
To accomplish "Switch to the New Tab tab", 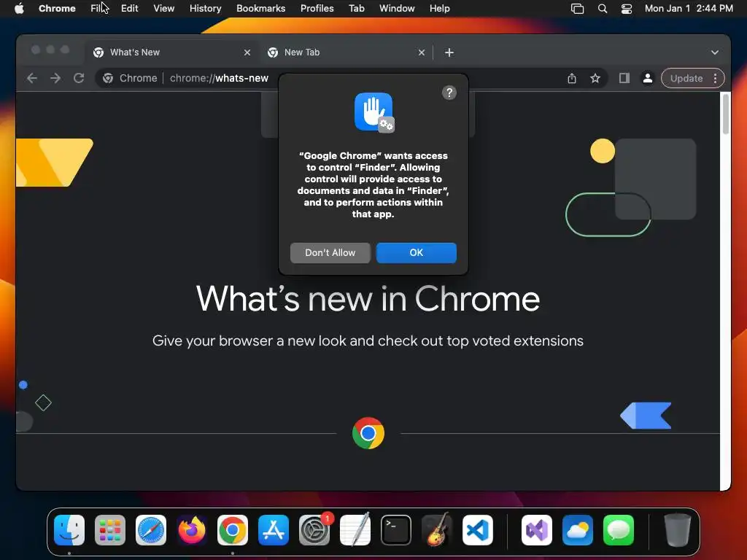I will 347,52.
